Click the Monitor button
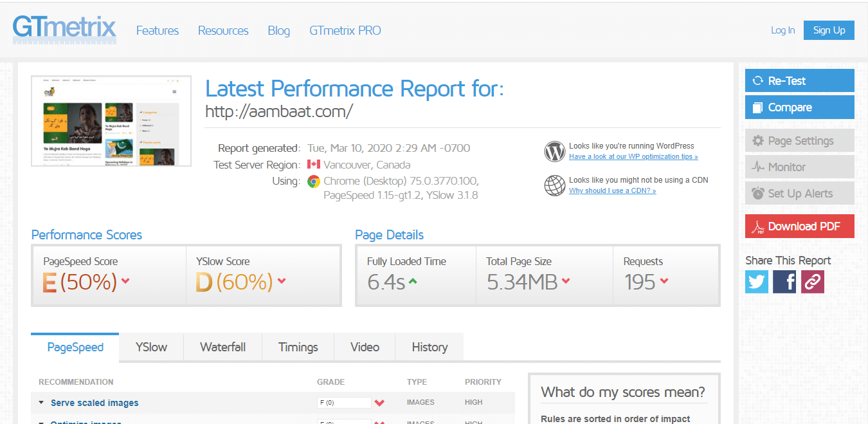This screenshot has width=868, height=424. [x=799, y=167]
